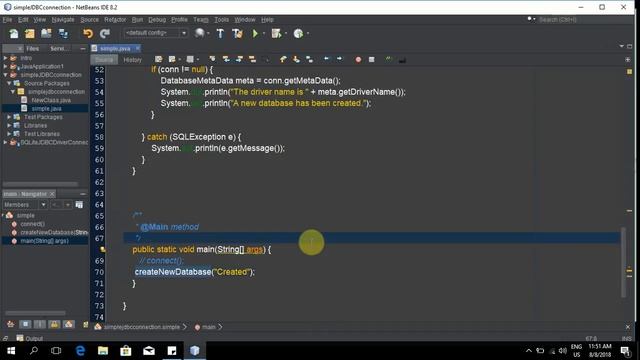The height and width of the screenshot is (360, 640).
Task: Select connect() method in Navigator
Action: pos(32,224)
